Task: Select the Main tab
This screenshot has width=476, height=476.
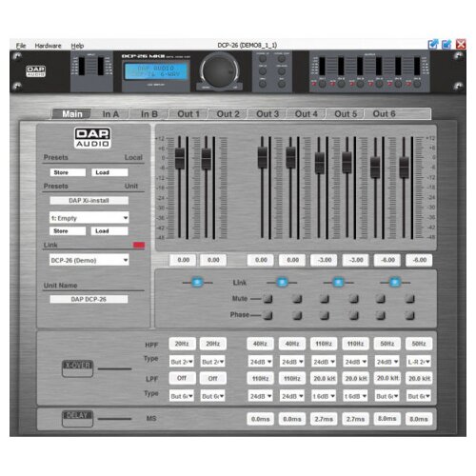Action: tap(72, 114)
